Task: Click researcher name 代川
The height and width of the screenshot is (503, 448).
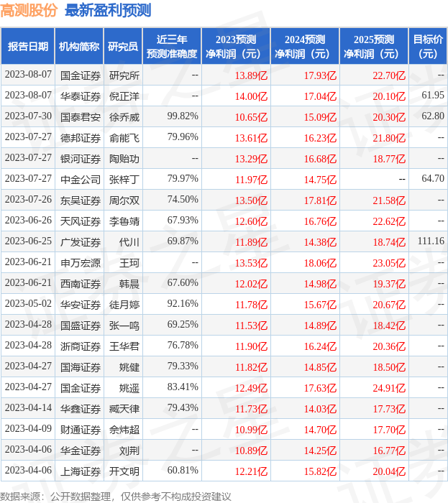Action: (x=129, y=242)
